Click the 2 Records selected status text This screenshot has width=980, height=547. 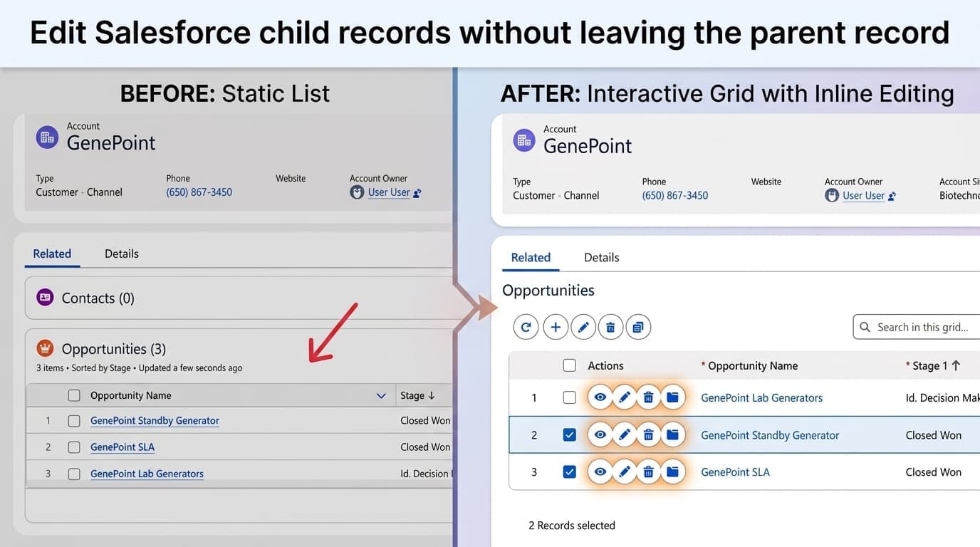tap(572, 525)
